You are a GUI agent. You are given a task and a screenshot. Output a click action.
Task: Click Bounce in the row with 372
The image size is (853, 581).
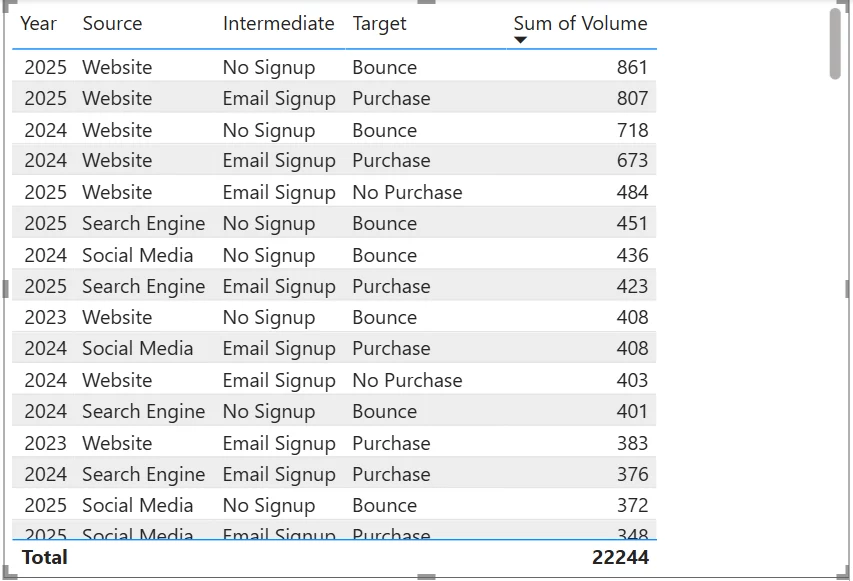385,506
